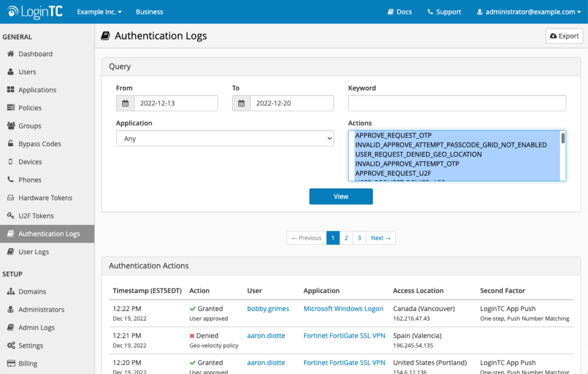Click the Next pagination button
Viewport: 588px width, 374px height.
[x=381, y=238]
